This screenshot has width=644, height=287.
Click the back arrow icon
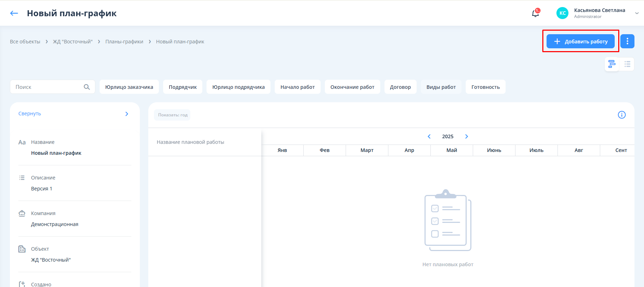point(14,13)
